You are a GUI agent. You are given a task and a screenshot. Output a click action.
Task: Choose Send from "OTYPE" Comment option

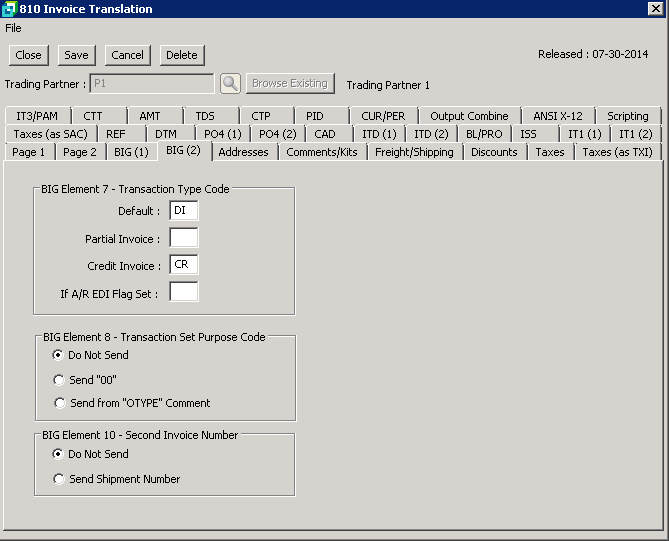click(x=58, y=403)
